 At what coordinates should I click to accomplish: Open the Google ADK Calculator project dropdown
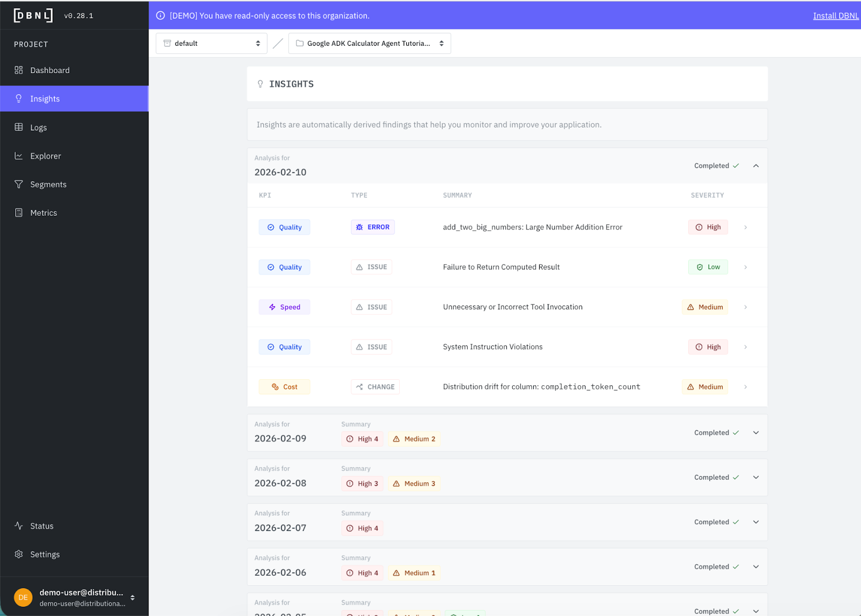[370, 43]
